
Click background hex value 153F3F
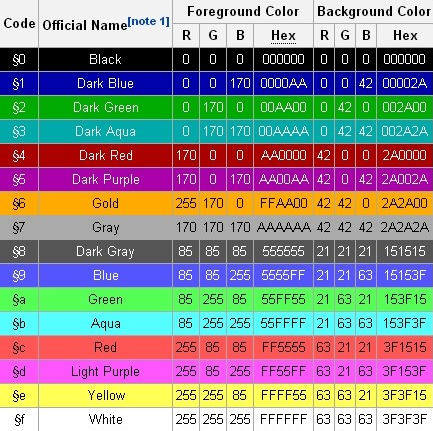pyautogui.click(x=405, y=323)
